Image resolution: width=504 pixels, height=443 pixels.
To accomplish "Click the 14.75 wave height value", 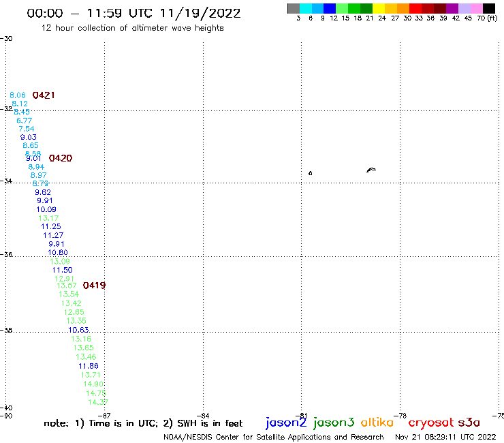I will (96, 393).
